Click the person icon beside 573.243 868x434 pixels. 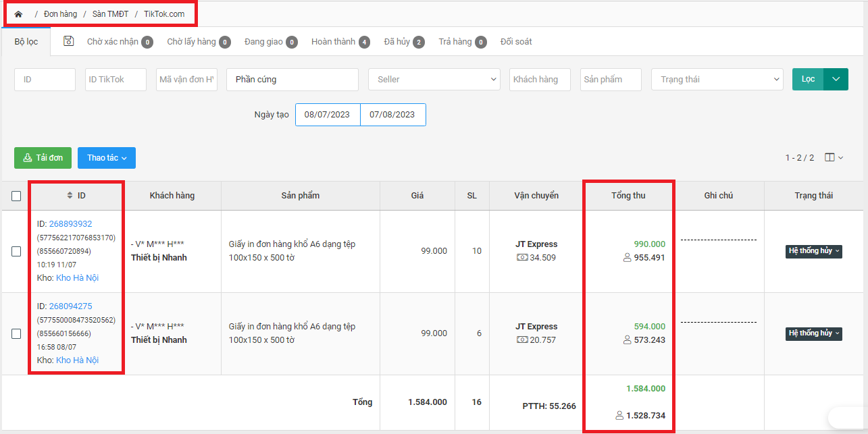(x=627, y=340)
